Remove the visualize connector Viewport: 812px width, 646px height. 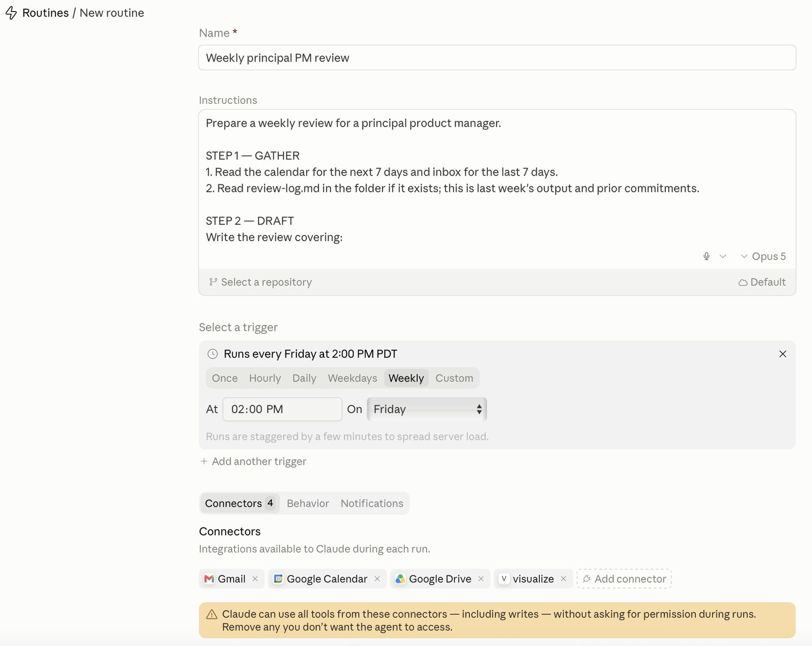tap(563, 579)
